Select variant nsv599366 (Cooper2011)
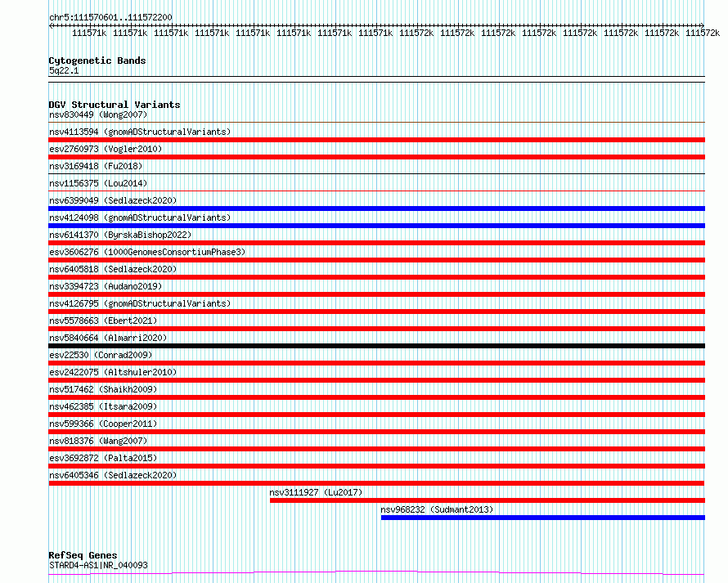The image size is (728, 583). (103, 424)
